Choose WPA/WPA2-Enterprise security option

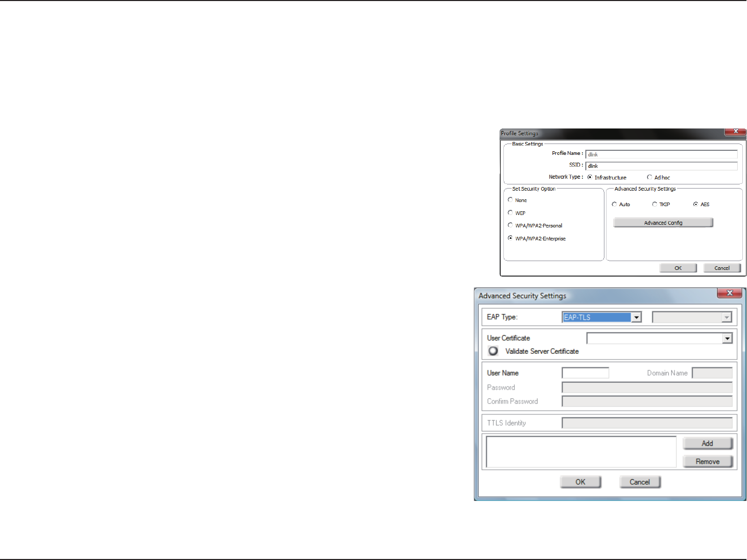pos(510,238)
